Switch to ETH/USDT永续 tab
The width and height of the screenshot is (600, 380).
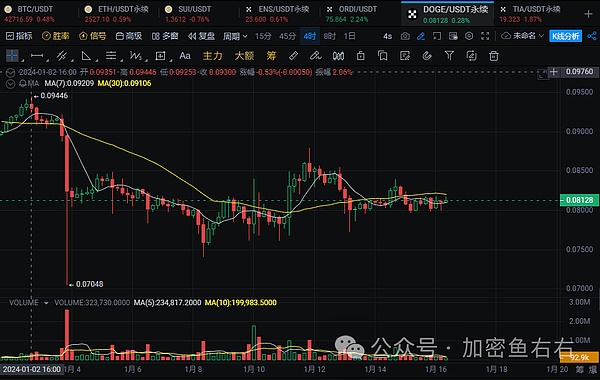[117, 14]
